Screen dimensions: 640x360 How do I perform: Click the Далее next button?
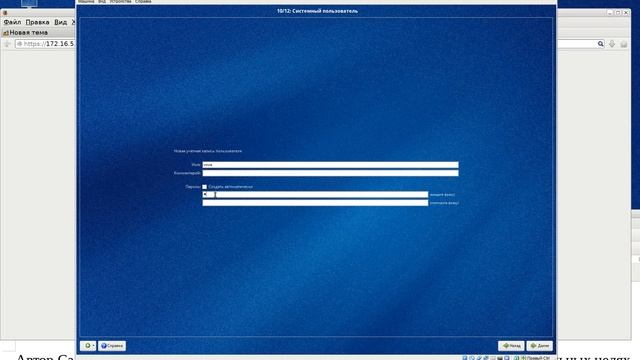click(x=540, y=346)
